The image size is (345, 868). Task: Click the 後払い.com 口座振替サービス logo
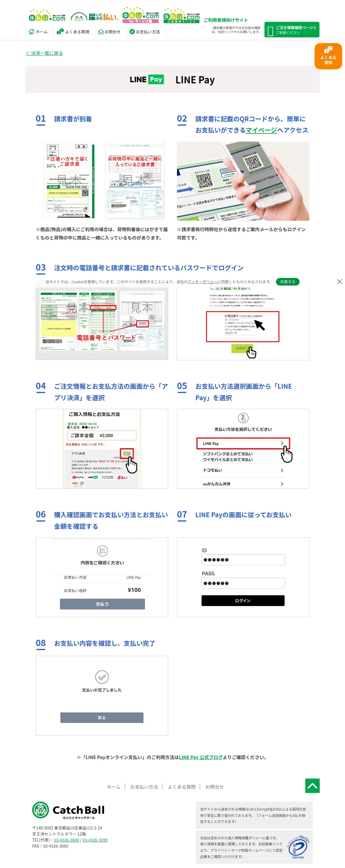[181, 16]
